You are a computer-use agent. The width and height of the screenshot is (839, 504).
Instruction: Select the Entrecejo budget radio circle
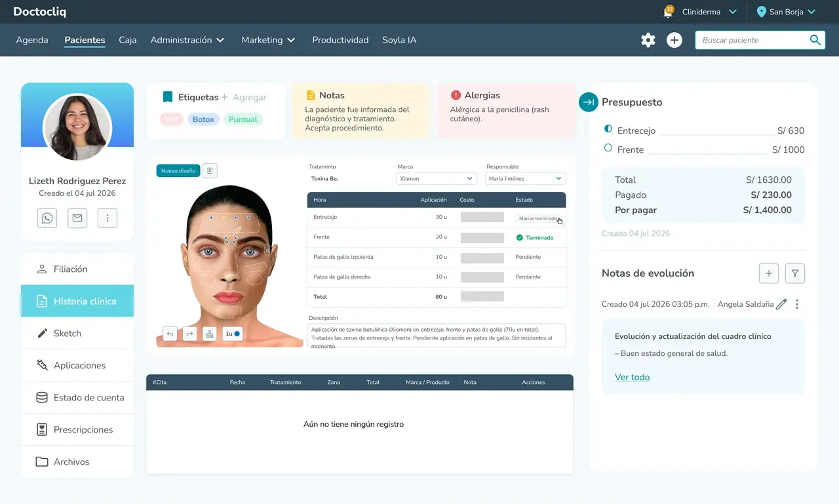click(x=608, y=129)
